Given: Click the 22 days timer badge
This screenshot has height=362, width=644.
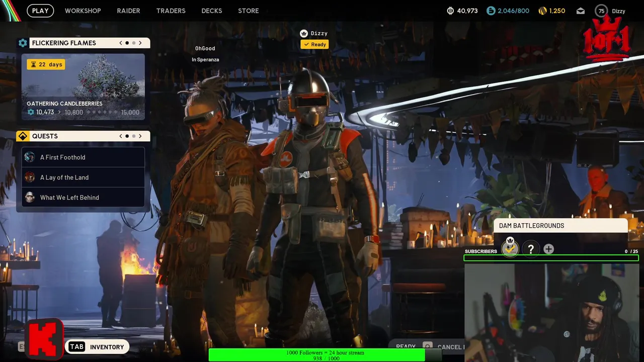Looking at the screenshot, I should (46, 64).
